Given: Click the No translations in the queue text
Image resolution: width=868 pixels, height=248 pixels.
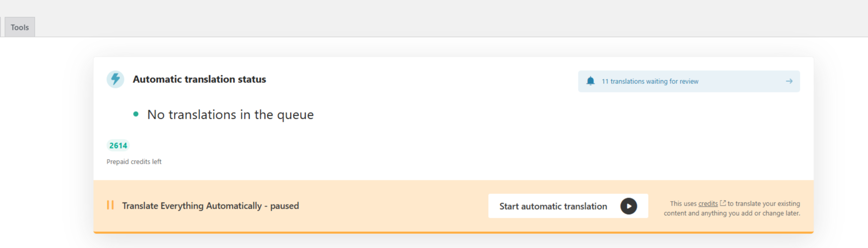Looking at the screenshot, I should pyautogui.click(x=230, y=115).
